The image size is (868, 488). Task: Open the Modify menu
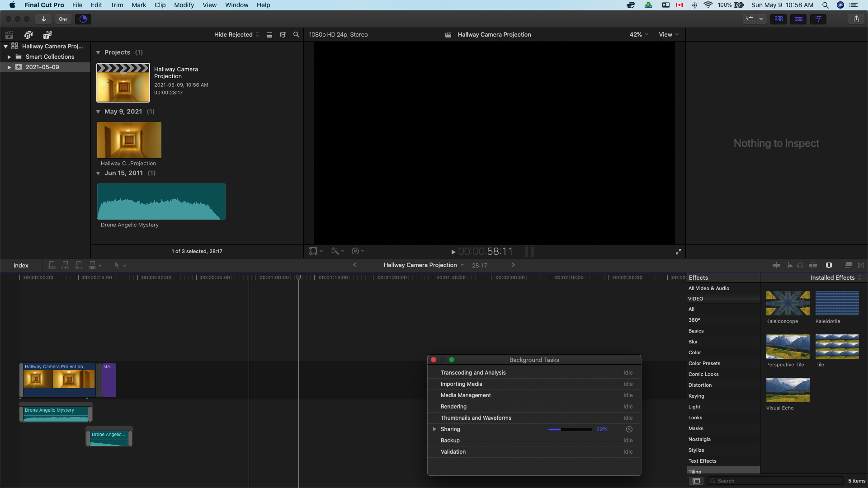[184, 5]
